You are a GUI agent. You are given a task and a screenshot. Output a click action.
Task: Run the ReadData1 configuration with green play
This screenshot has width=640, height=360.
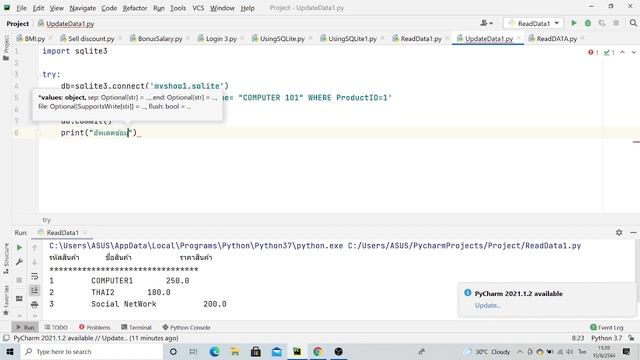pos(573,23)
